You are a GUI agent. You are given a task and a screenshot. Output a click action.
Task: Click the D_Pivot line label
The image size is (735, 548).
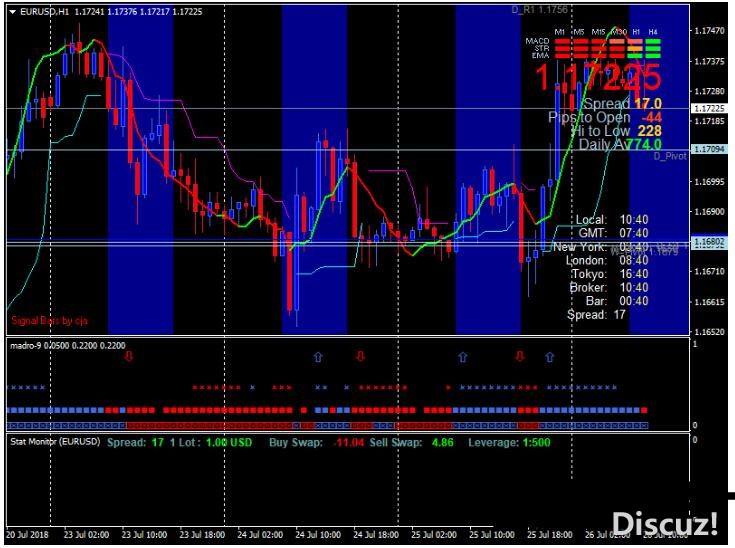point(670,157)
